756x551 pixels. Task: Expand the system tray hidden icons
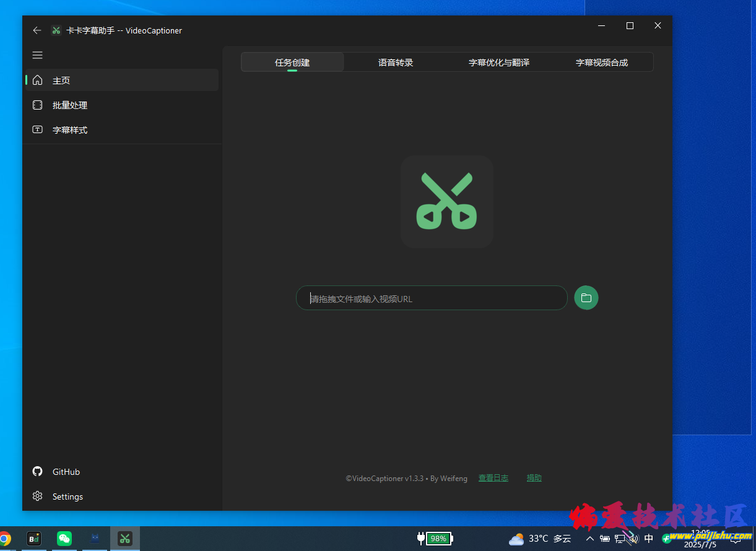pos(589,539)
